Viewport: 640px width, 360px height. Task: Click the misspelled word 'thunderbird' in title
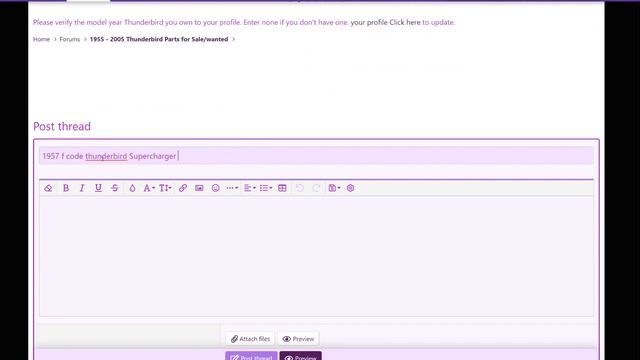click(106, 156)
